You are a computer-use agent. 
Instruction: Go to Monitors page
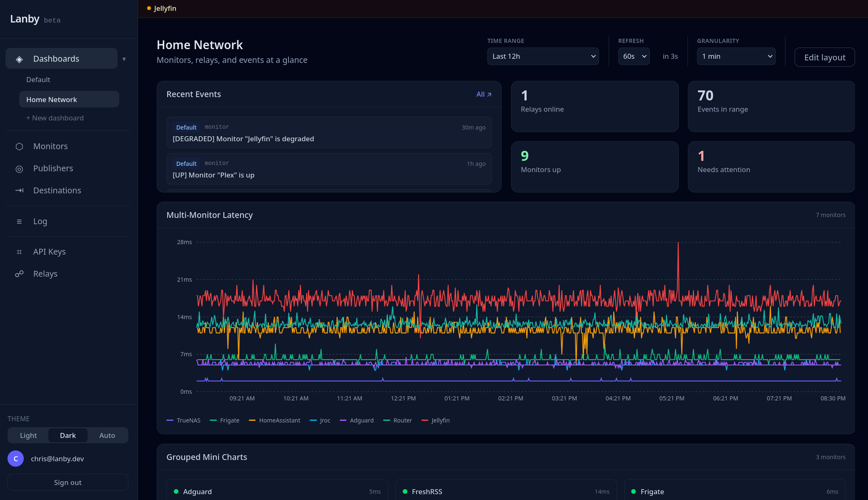68,146
